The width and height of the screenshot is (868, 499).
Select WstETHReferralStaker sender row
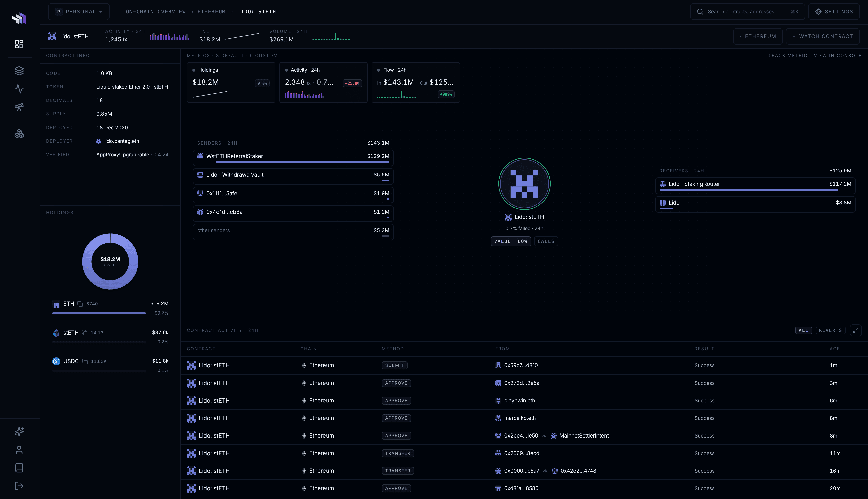[x=293, y=158]
